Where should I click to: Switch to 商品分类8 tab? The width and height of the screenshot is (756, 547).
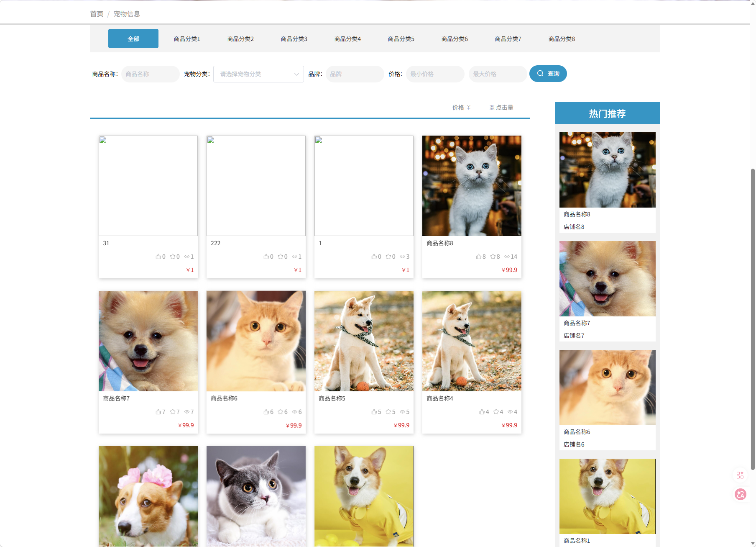coord(562,39)
